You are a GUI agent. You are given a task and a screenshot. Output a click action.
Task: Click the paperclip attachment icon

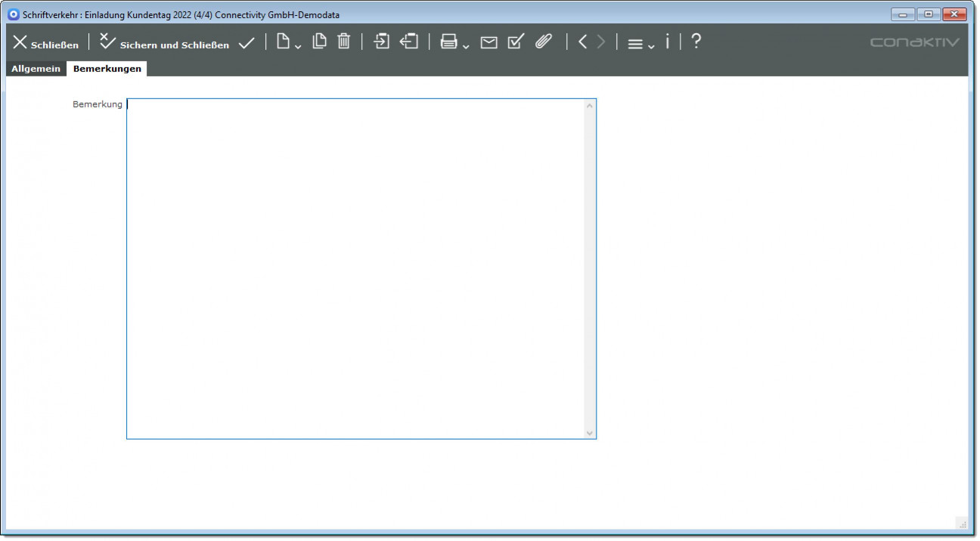point(543,42)
